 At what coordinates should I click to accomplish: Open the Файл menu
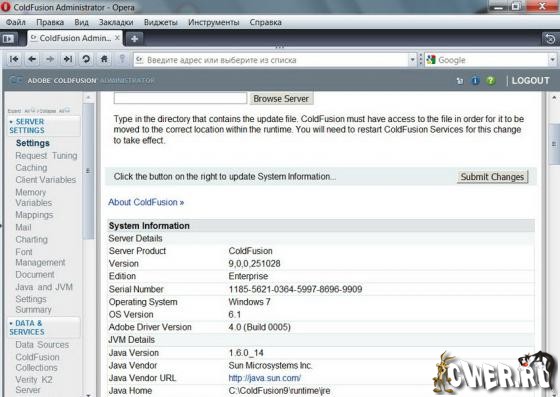pyautogui.click(x=16, y=22)
